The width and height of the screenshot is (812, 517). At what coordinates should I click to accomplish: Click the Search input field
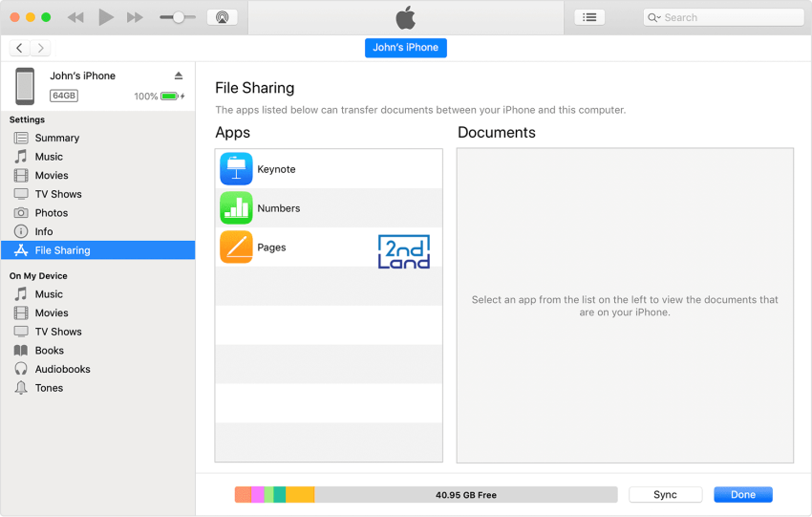[723, 17]
